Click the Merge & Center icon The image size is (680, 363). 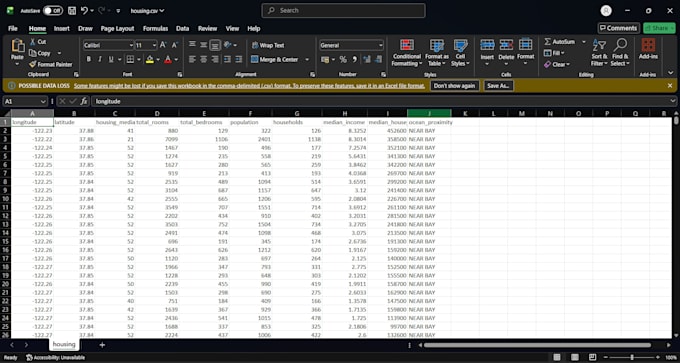pyautogui.click(x=255, y=59)
